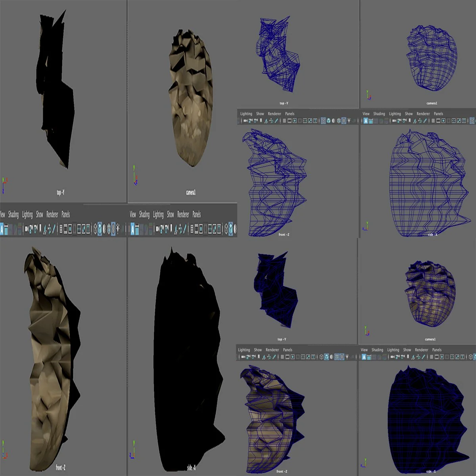Open Renderer menu above dark wireframe side -X panel

click(422, 350)
